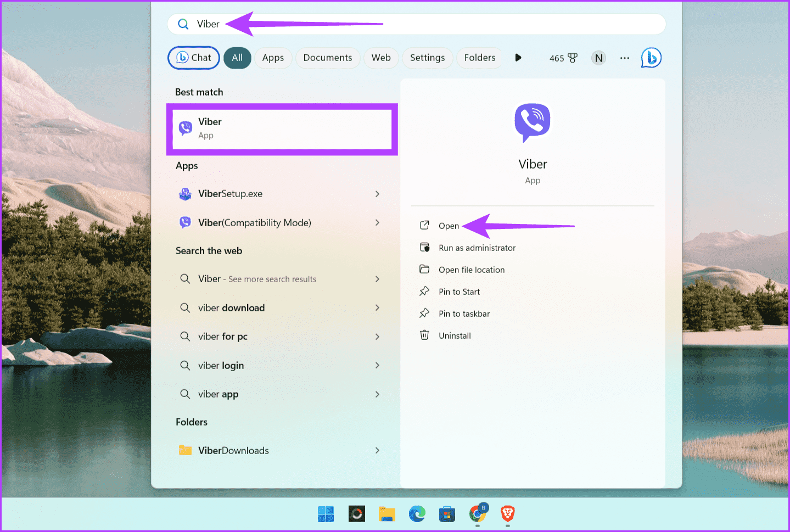Click the large Viber logo in preview pane
The image size is (790, 532).
tap(533, 123)
